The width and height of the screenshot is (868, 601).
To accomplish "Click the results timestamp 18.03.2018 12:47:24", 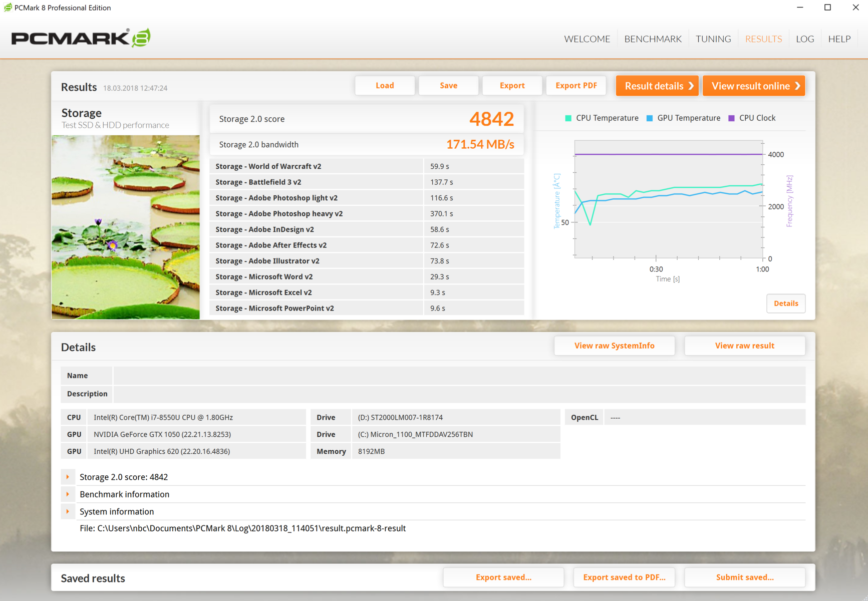I will [x=135, y=88].
